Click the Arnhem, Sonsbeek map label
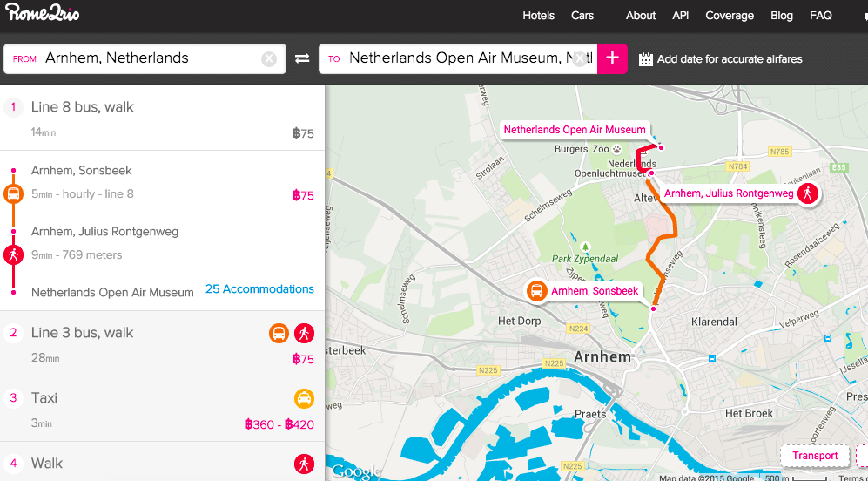Viewport: 868px width, 481px height. [x=595, y=291]
